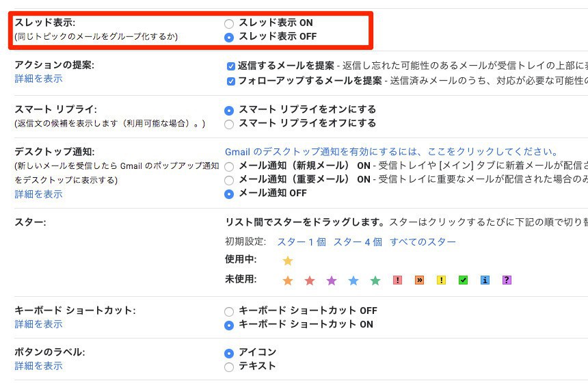This screenshot has width=588, height=383.
Task: Click the orange double-arrow icon
Action: point(419,280)
